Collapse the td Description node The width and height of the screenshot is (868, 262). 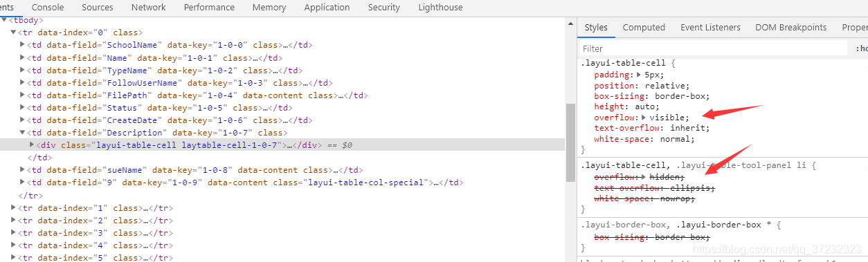point(22,132)
